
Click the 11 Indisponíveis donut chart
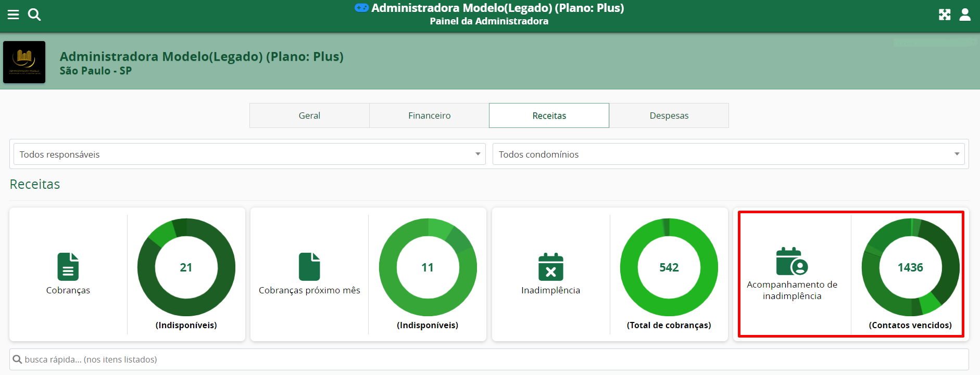pyautogui.click(x=428, y=267)
